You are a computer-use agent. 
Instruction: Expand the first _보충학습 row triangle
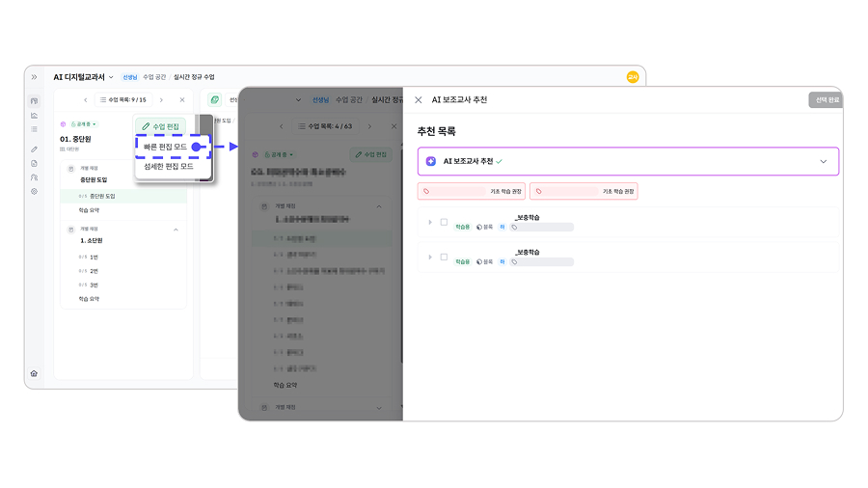click(x=430, y=222)
